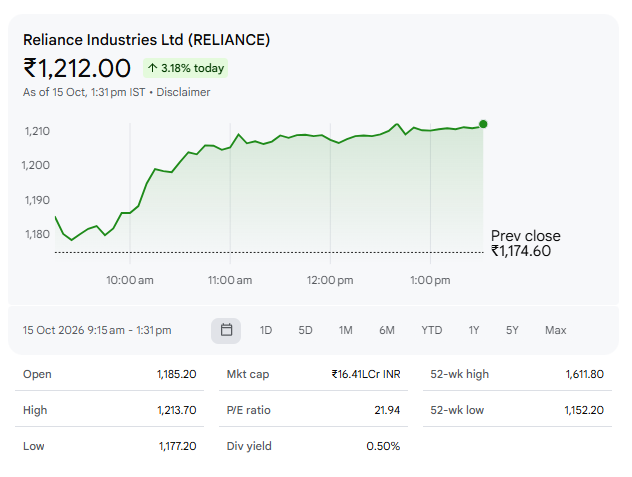632x477 pixels.
Task: Click the Open value 1,185.20
Action: tap(177, 374)
